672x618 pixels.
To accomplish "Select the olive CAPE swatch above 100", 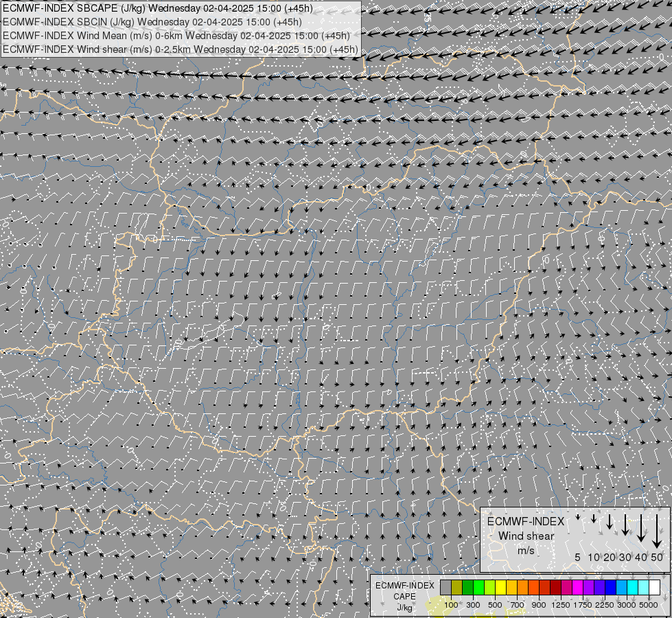I will point(457,587).
